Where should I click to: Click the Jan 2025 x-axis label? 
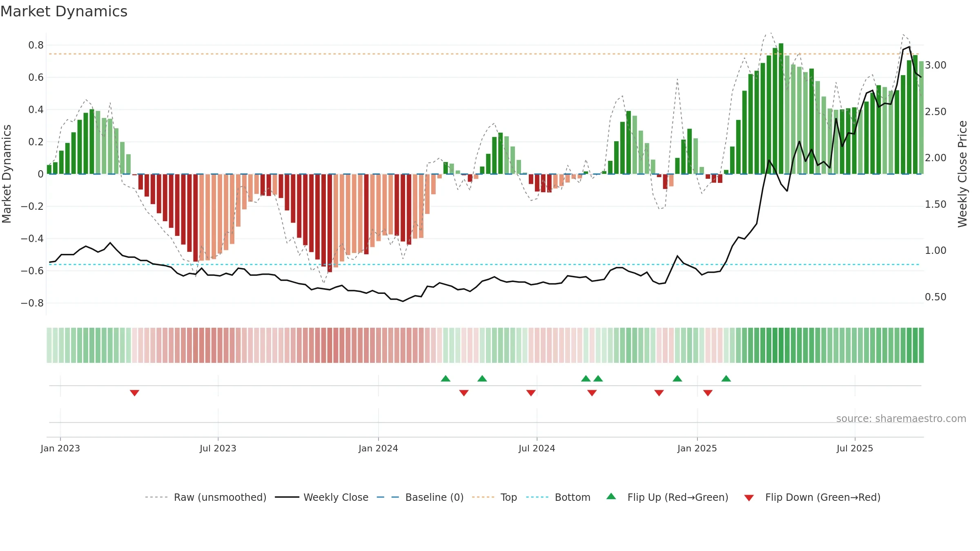697,448
